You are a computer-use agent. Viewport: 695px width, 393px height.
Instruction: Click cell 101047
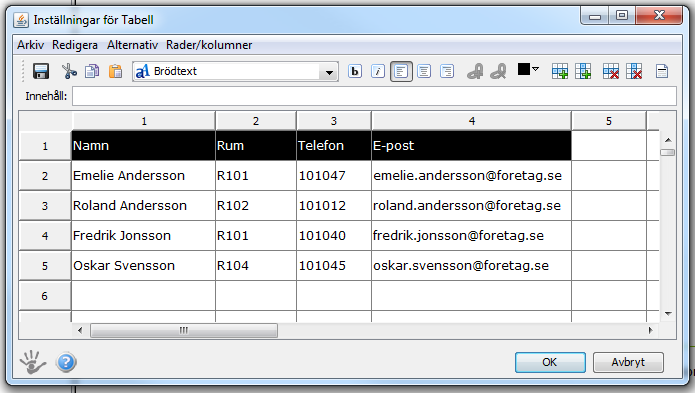[334, 176]
